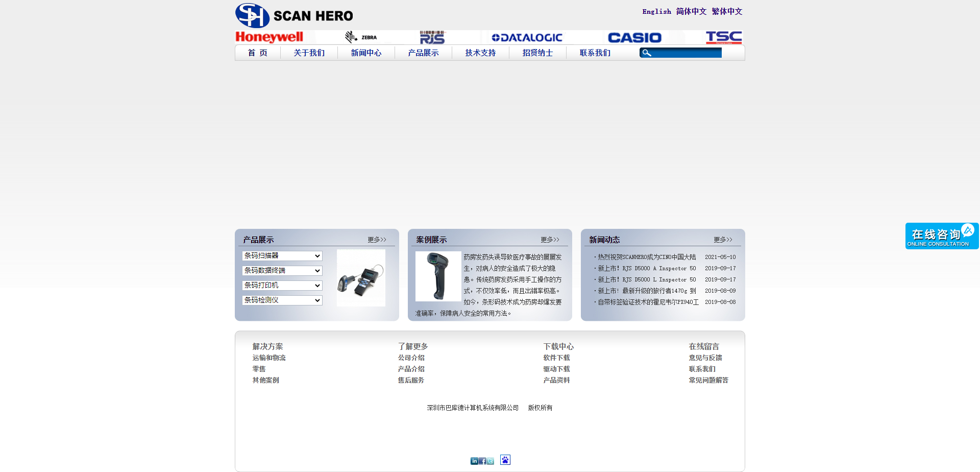Open the online consultation widget
Viewport: 980px width, 472px height.
(941, 236)
